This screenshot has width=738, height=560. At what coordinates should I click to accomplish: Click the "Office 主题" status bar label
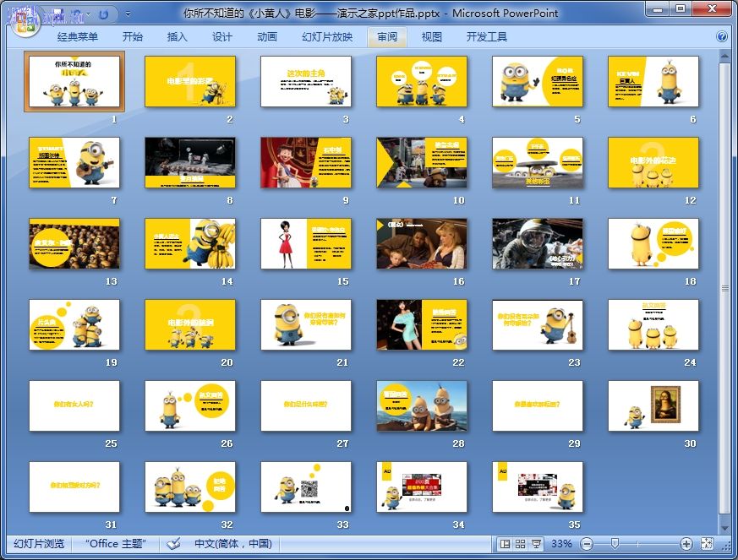click(x=115, y=544)
